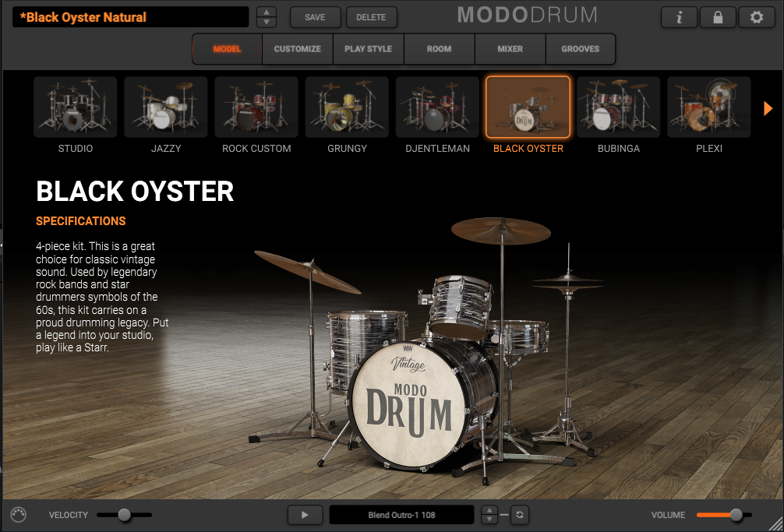
Task: Click the Black Oyster Natural preset name field
Action: click(130, 17)
